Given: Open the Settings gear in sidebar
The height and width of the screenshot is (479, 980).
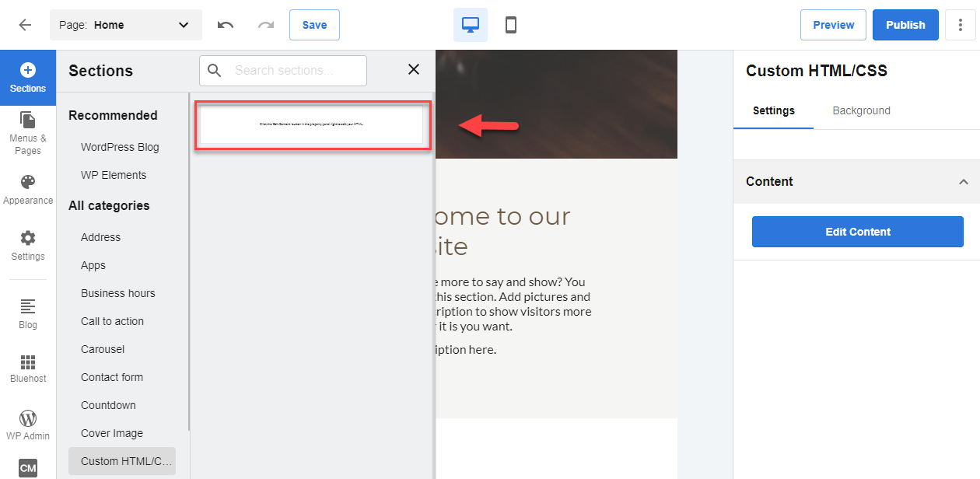Looking at the screenshot, I should (28, 245).
